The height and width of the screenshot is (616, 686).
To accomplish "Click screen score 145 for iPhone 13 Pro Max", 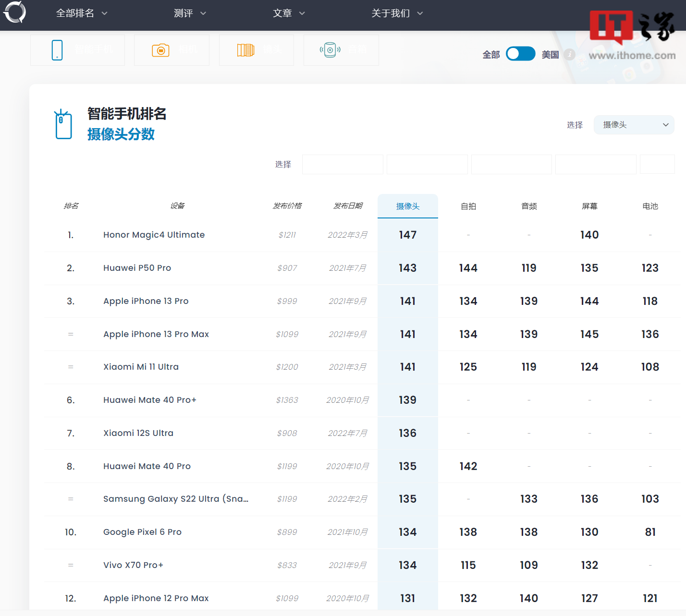I will pos(589,334).
